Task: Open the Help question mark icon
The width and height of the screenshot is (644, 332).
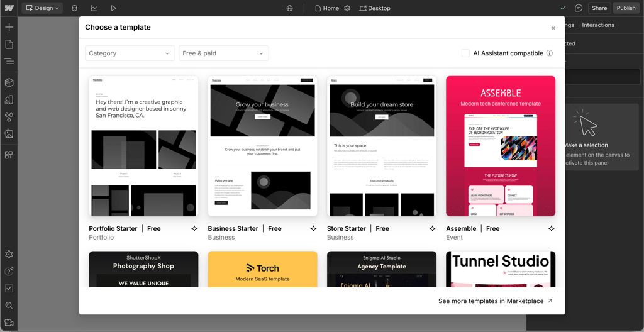Action: click(9, 271)
